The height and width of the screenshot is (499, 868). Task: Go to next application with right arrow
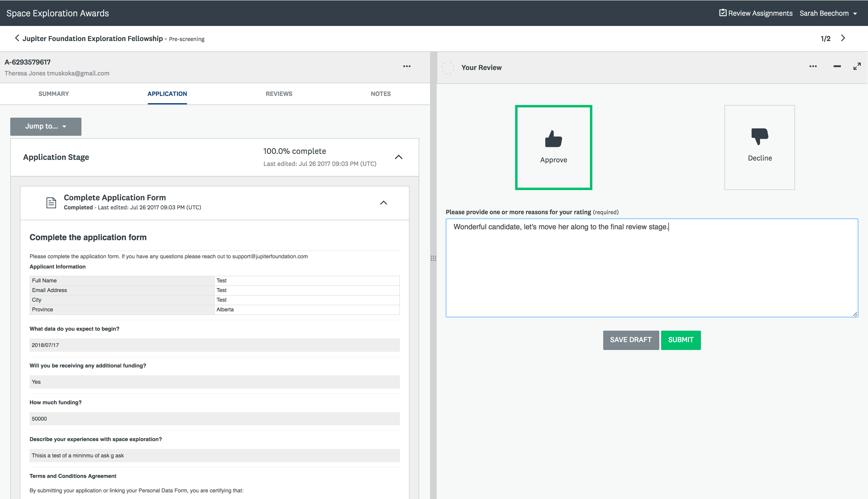tap(843, 38)
